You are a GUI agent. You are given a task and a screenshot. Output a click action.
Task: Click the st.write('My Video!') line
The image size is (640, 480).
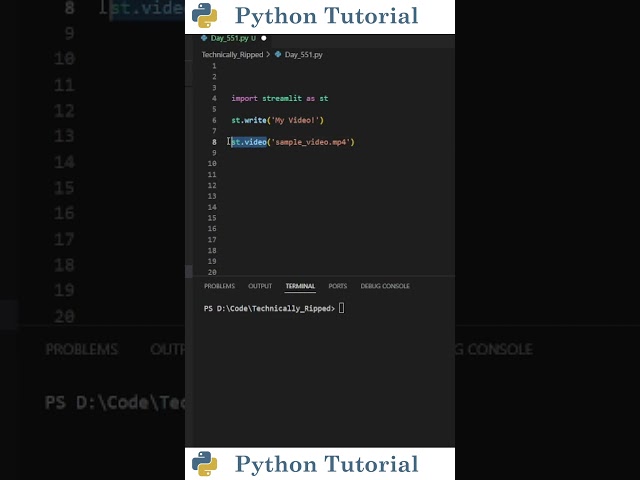click(278, 120)
